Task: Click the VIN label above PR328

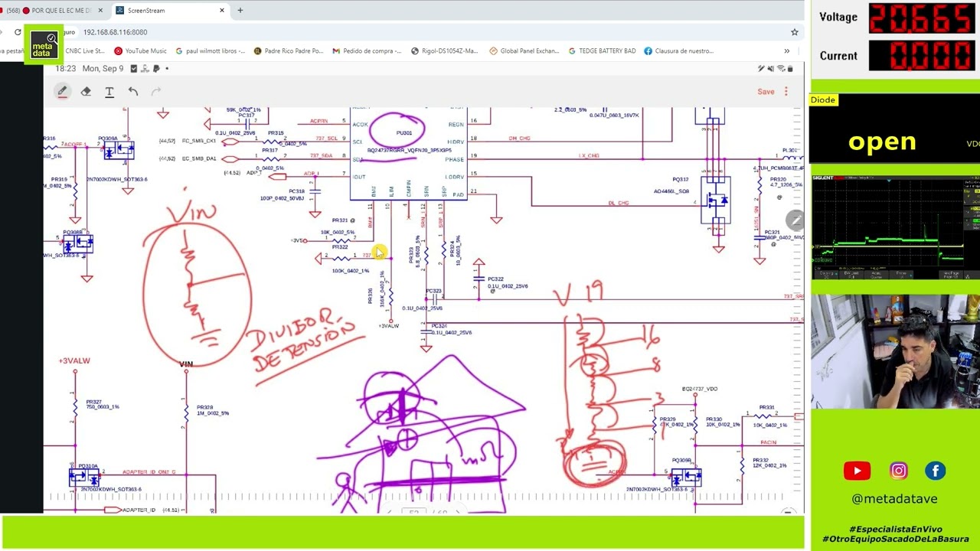Action: click(186, 364)
